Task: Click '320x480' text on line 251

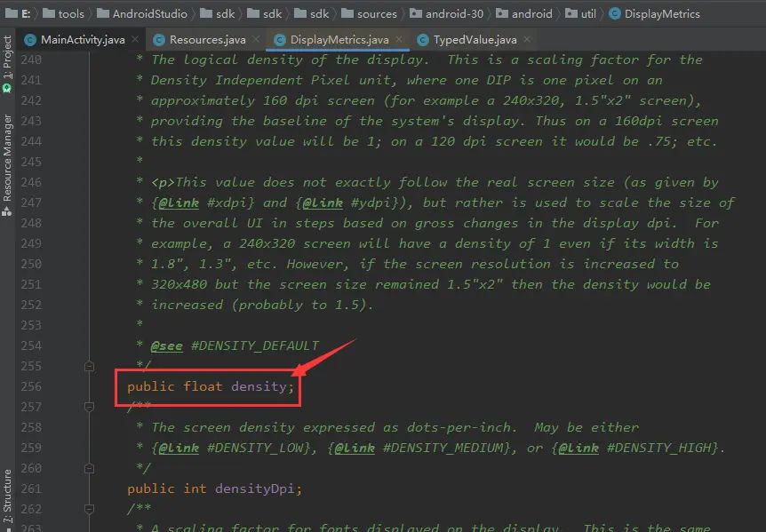Action: point(179,284)
